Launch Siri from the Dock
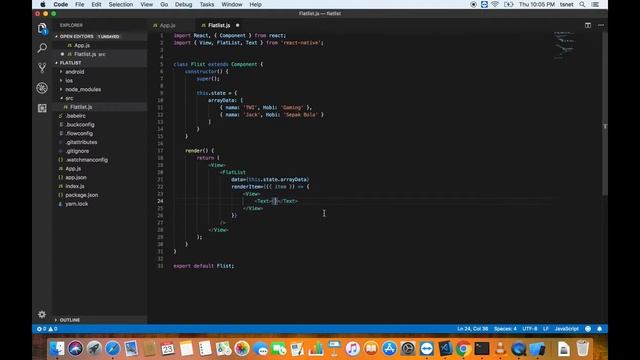 [x=75, y=349]
